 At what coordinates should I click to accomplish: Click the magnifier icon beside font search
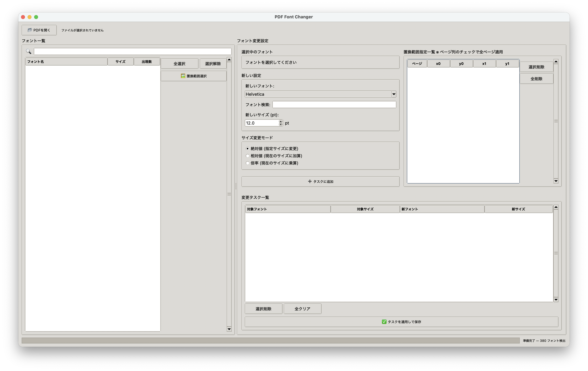tap(29, 51)
